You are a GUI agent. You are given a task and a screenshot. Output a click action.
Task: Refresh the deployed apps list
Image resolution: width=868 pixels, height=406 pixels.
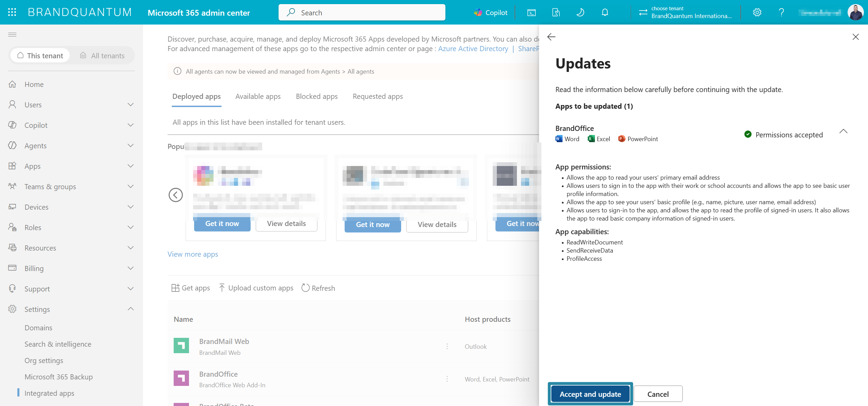[x=318, y=288]
